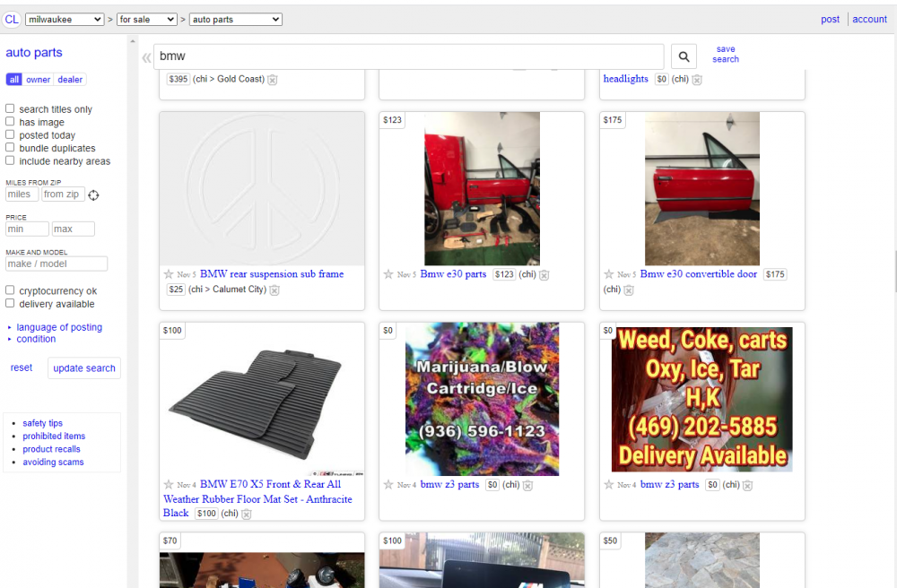Click the crosshair icon near the zip field
Image resolution: width=897 pixels, height=588 pixels.
point(93,195)
